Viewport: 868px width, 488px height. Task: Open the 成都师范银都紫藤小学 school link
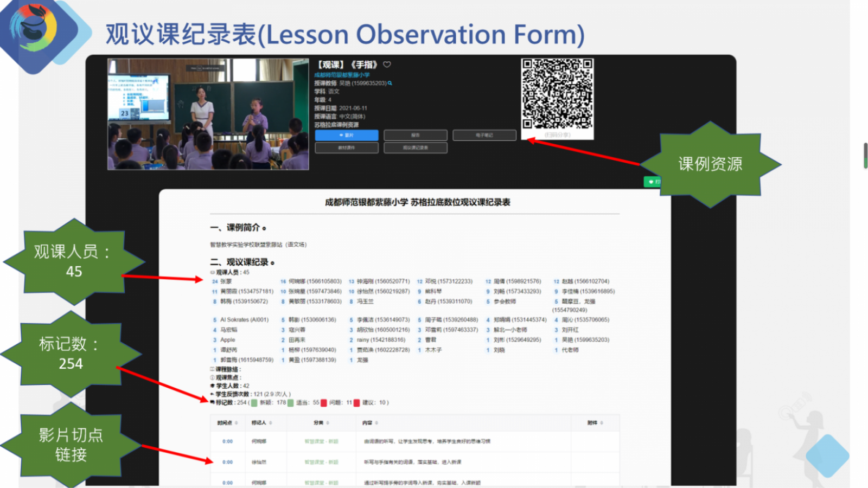pyautogui.click(x=342, y=75)
